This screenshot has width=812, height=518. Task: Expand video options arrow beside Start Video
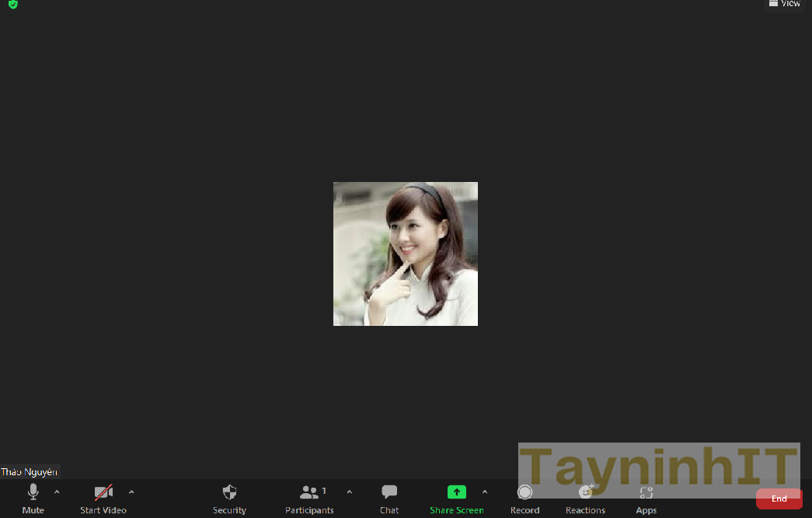point(131,492)
